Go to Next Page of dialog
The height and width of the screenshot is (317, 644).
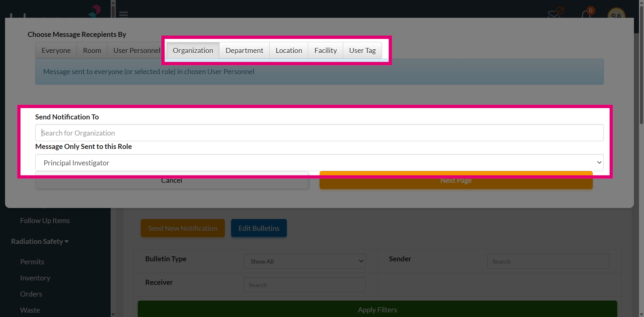coord(456,180)
